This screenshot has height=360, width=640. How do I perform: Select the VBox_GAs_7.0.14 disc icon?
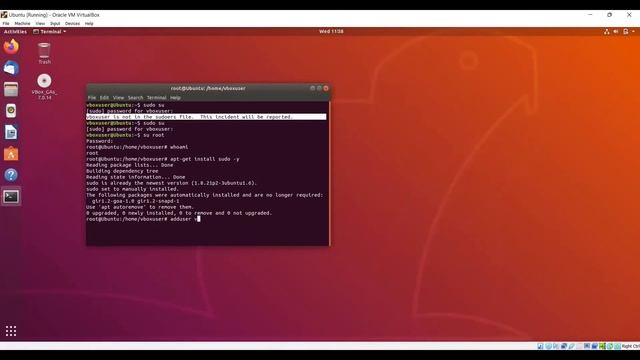pyautogui.click(x=44, y=87)
